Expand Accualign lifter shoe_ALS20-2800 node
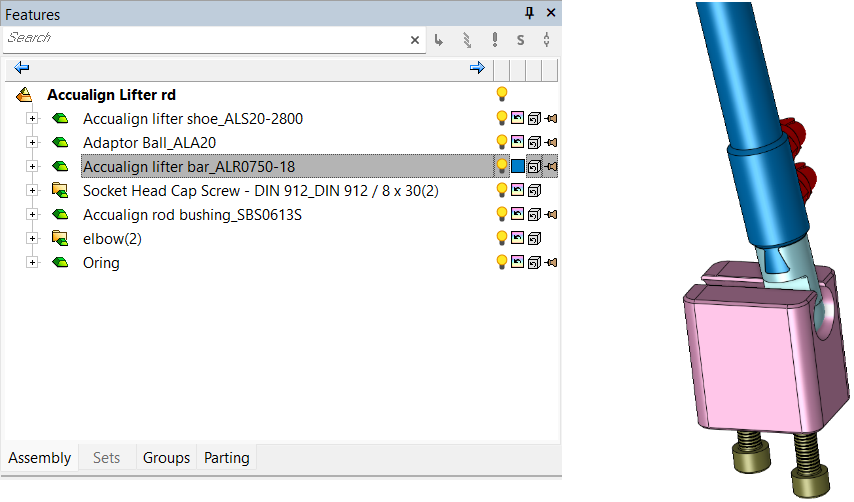 (x=33, y=118)
